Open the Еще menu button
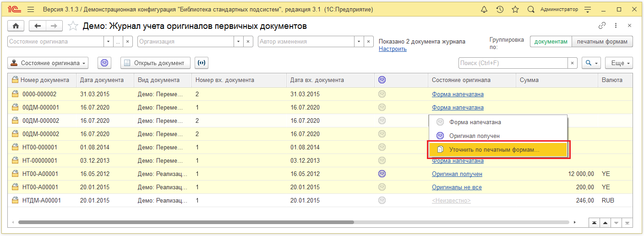The height and width of the screenshot is (236, 644). [x=619, y=63]
